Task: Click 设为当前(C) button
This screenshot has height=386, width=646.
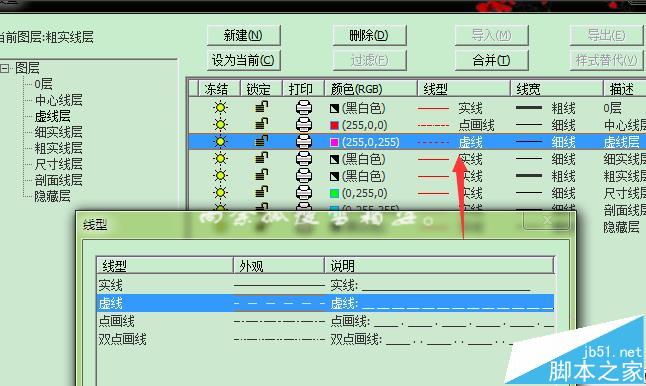Action: (x=243, y=61)
